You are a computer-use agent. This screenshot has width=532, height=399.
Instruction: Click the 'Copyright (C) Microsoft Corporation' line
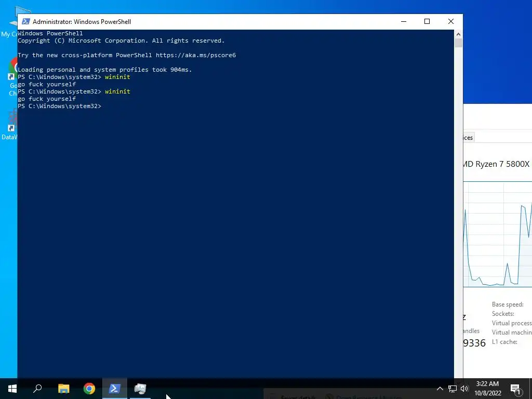click(121, 41)
